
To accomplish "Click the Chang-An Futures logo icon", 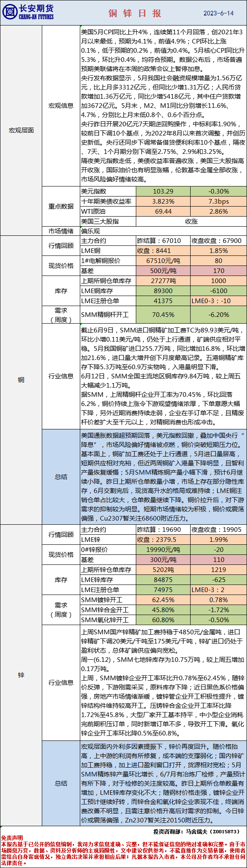I will click(x=10, y=13).
